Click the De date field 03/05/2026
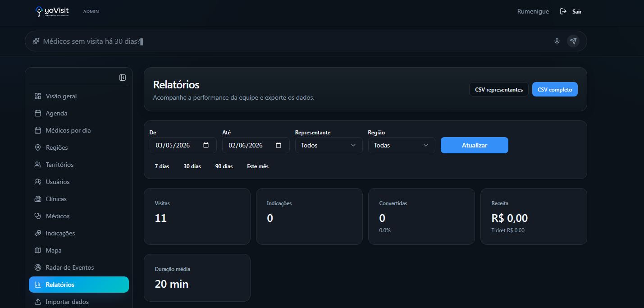Image resolution: width=644 pixels, height=308 pixels. (183, 145)
